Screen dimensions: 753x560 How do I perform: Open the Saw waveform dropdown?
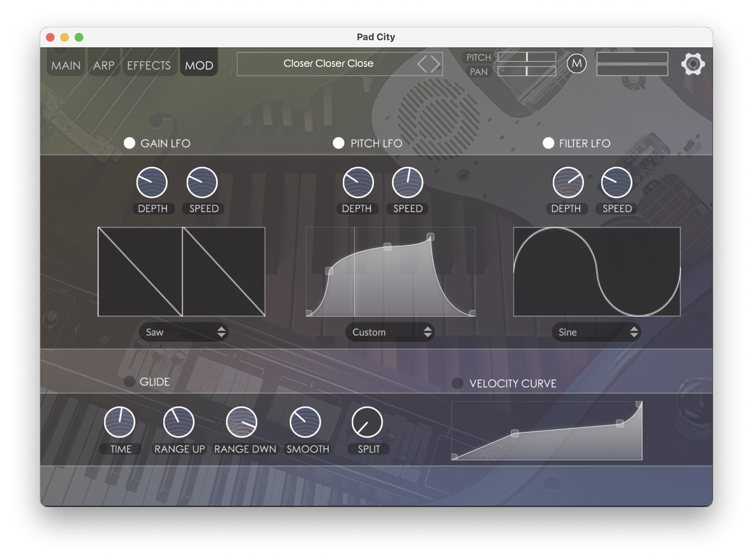[x=184, y=332]
